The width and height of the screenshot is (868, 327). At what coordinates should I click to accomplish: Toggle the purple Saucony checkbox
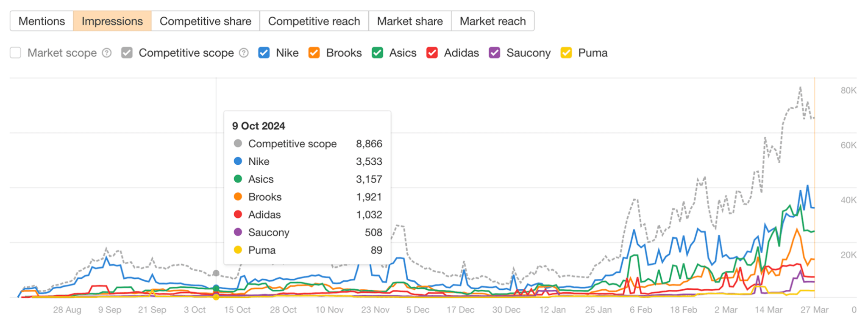(494, 53)
